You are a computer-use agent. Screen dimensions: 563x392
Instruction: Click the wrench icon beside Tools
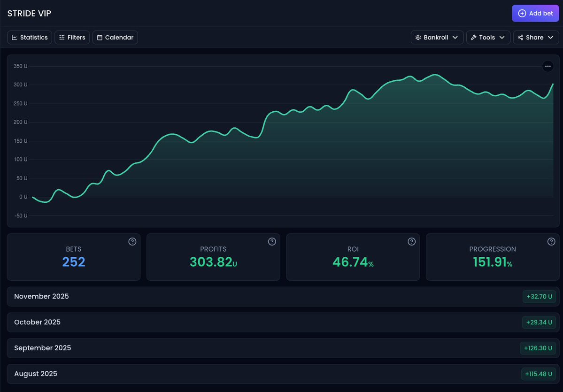click(x=473, y=37)
